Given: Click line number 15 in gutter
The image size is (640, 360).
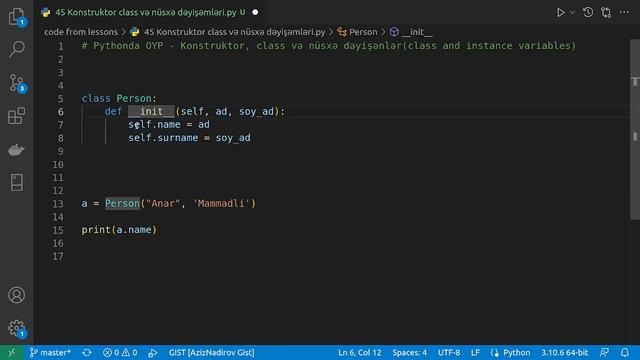Looking at the screenshot, I should (x=58, y=230).
